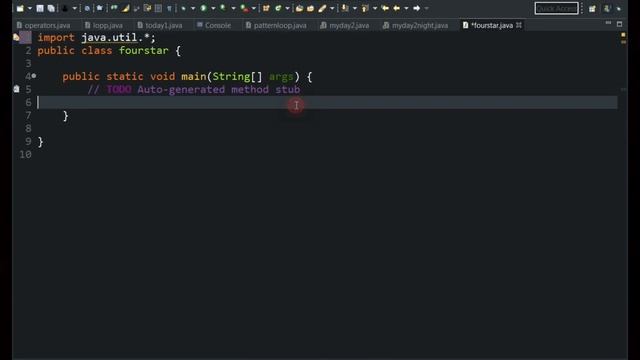Click the Save All icon
The height and width of the screenshot is (360, 640).
point(51,8)
